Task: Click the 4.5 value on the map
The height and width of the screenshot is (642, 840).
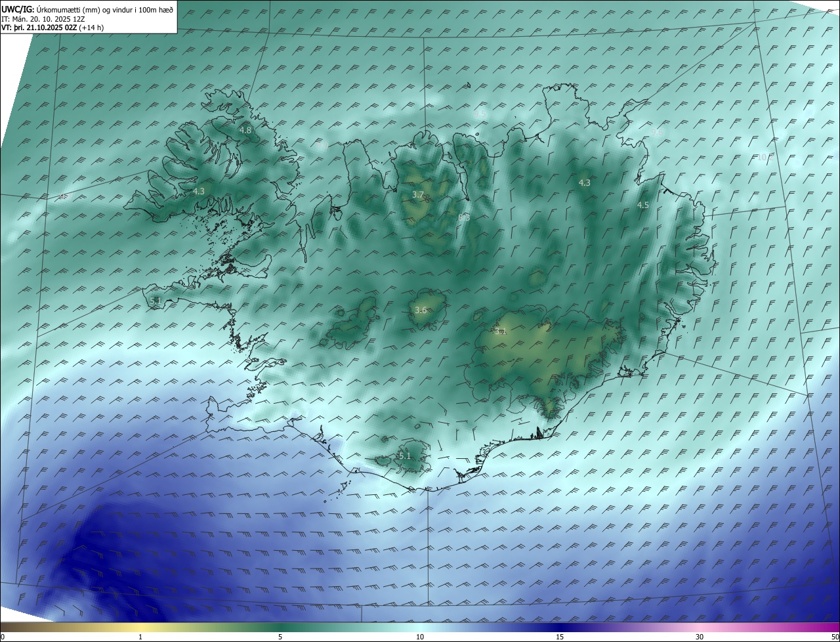Action: (x=643, y=205)
